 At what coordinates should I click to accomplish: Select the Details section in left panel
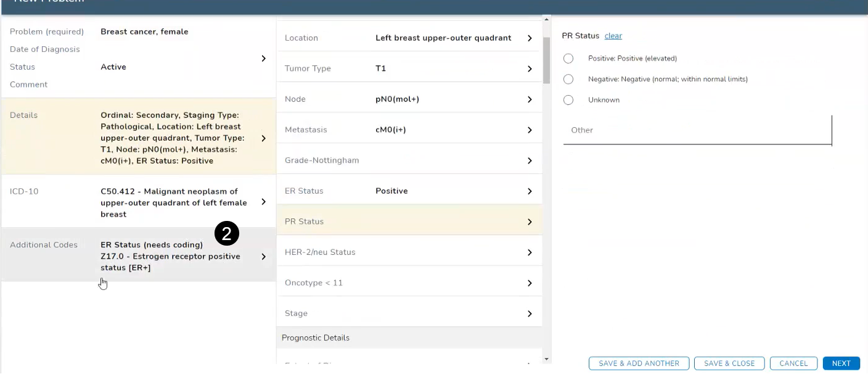point(138,138)
